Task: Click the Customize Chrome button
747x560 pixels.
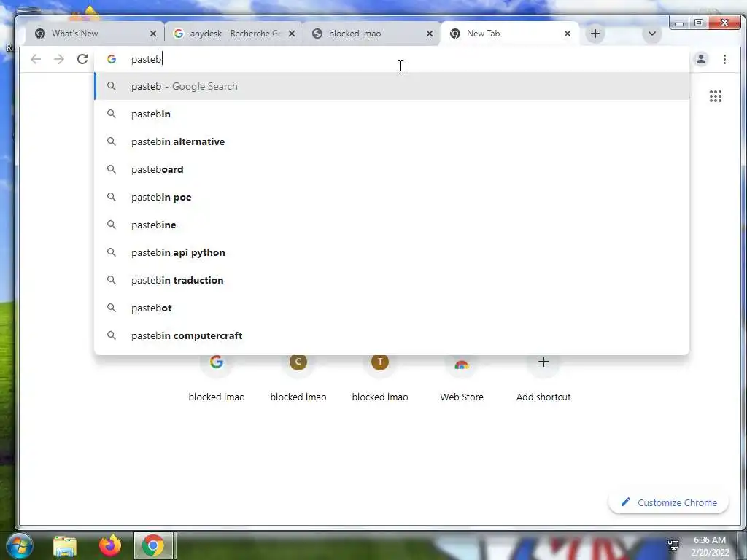Action: tap(668, 502)
